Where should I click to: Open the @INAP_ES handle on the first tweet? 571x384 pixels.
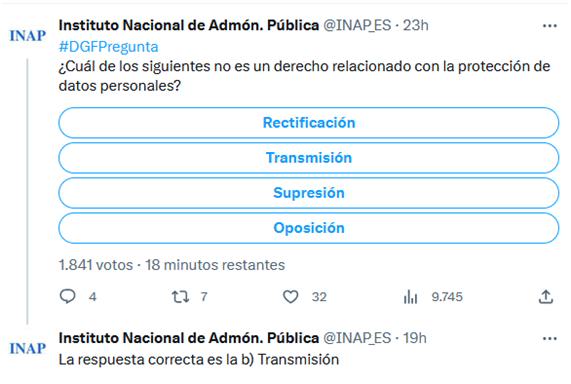pos(357,26)
